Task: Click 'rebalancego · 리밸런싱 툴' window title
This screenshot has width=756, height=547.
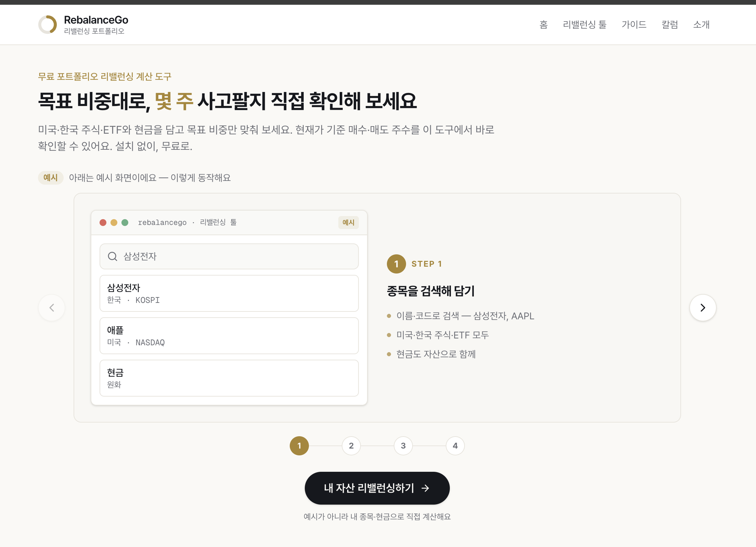Action: [x=187, y=223]
